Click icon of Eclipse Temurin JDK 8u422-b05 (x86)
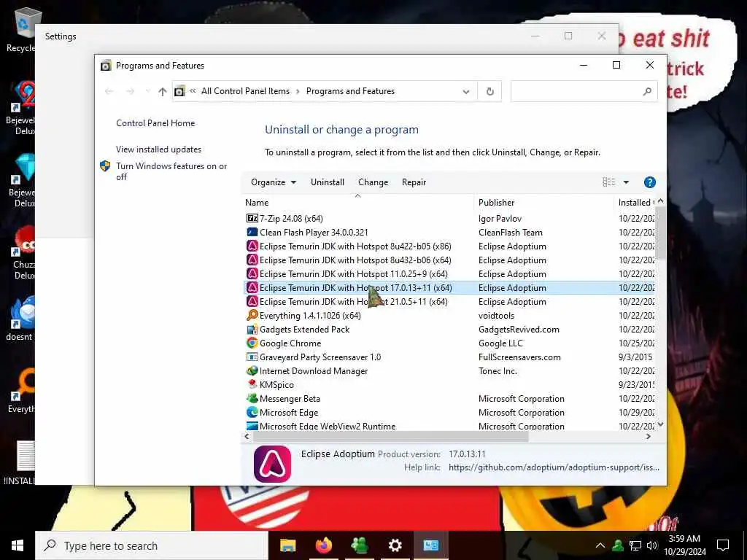This screenshot has width=747, height=560. (x=252, y=246)
